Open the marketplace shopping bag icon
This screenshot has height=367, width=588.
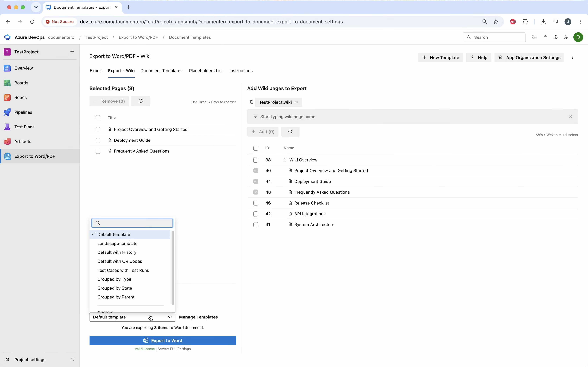[x=545, y=37]
